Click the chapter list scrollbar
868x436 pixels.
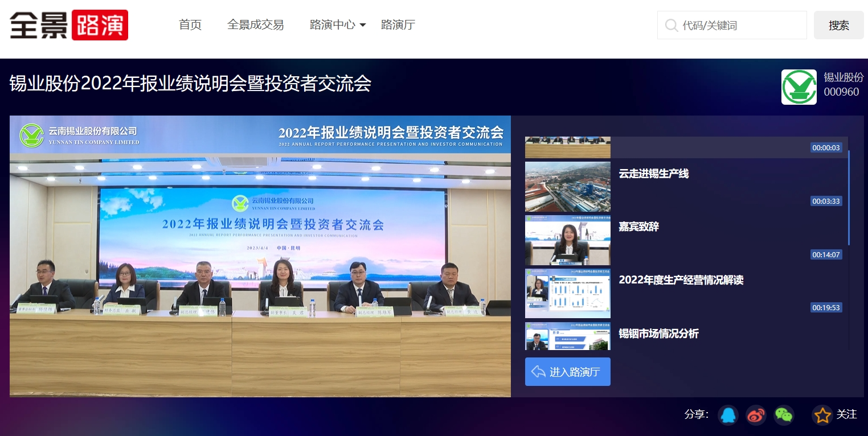(x=849, y=198)
